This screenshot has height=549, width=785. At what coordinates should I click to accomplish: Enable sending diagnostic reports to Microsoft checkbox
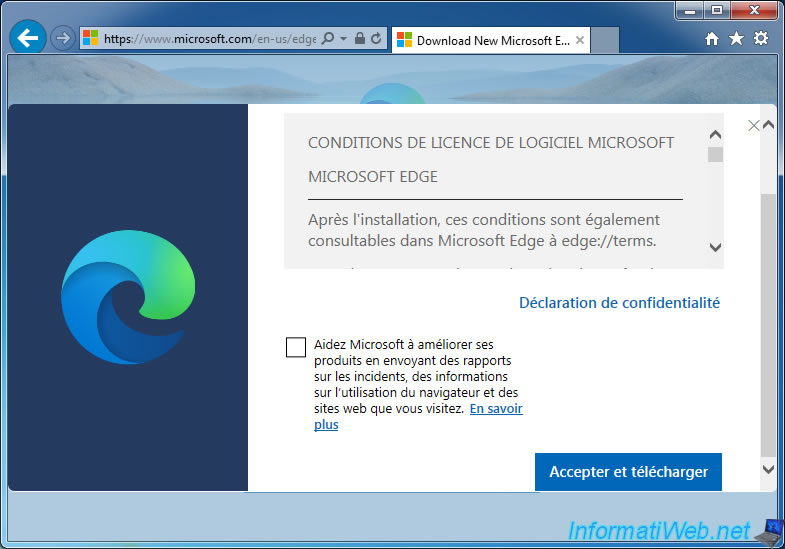pos(296,347)
